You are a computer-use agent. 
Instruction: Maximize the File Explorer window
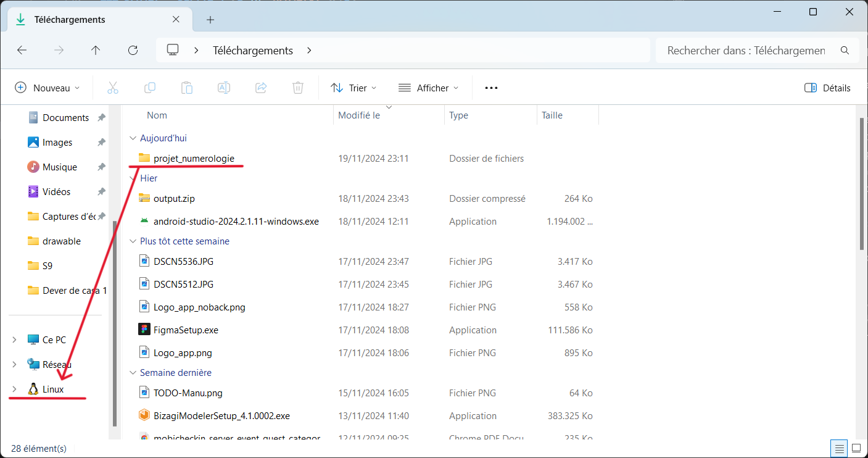813,12
